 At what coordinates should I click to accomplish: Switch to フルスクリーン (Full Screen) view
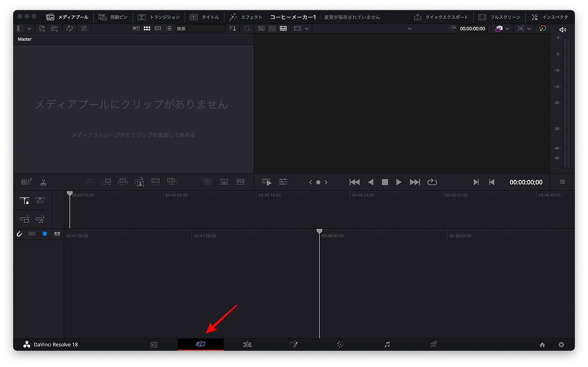pos(499,17)
